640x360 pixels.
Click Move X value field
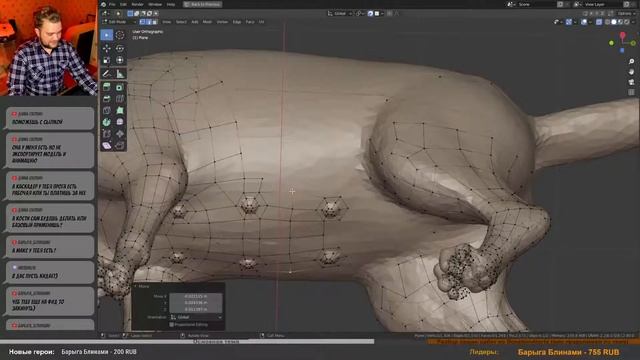tap(196, 297)
